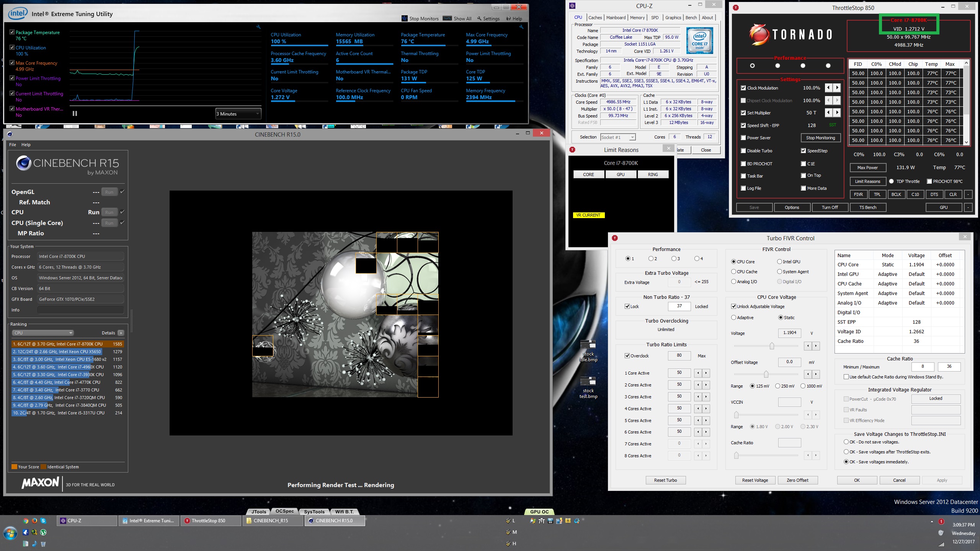The height and width of the screenshot is (551, 980).
Task: Click the 3 Minutes duration dropdown in XTU
Action: click(x=238, y=113)
